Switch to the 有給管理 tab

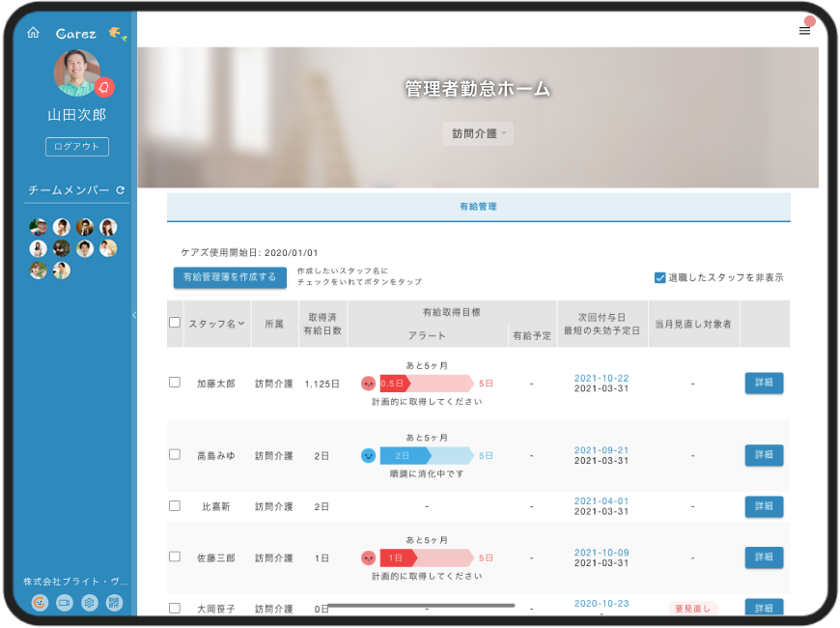point(479,205)
